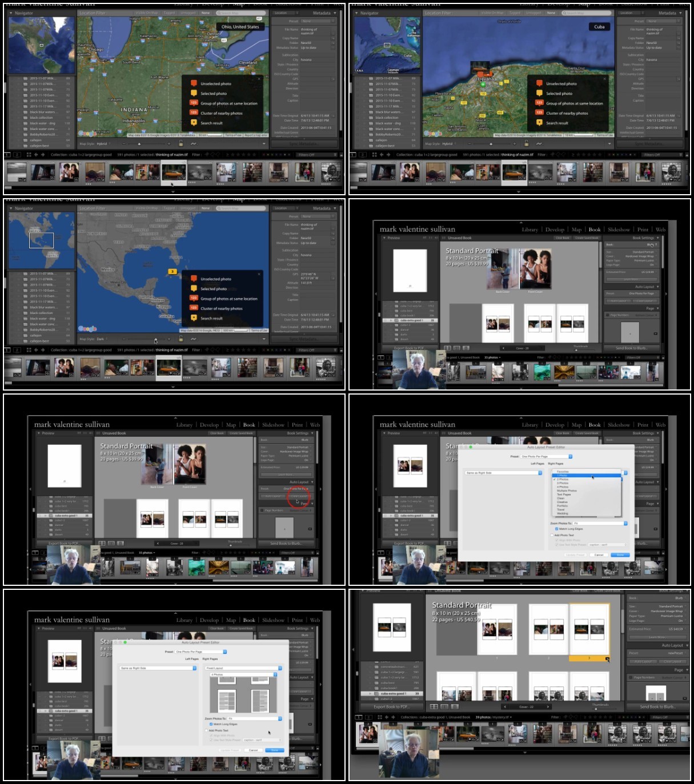Viewport: 694px width, 784px height.
Task: Click right layout thumbnail in Fixed Layout dialog
Action: [260, 701]
